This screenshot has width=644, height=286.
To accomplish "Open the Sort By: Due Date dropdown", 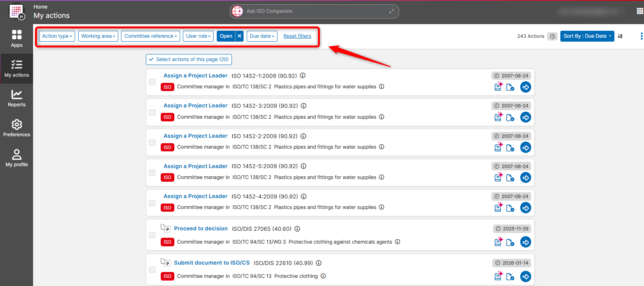I will click(587, 36).
